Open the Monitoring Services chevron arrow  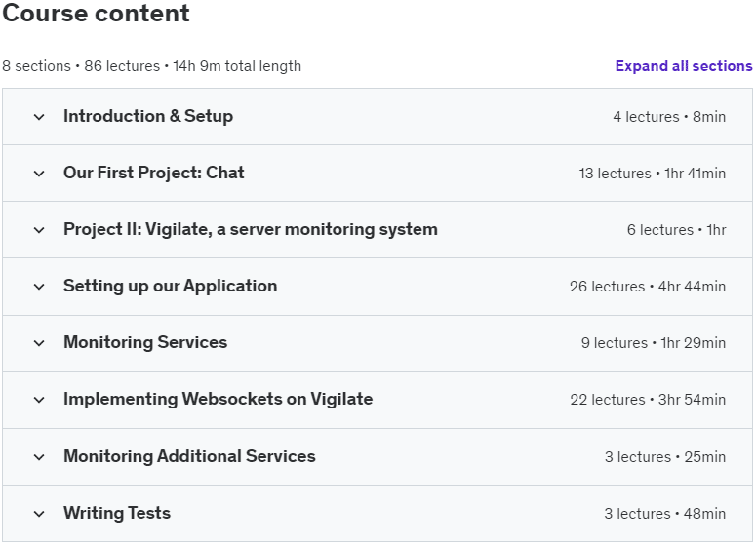(39, 343)
